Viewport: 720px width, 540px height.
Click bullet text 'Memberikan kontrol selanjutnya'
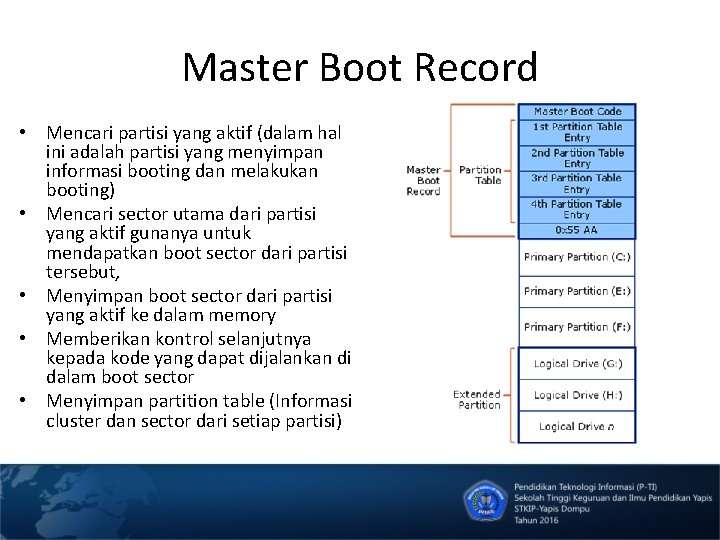point(179,339)
